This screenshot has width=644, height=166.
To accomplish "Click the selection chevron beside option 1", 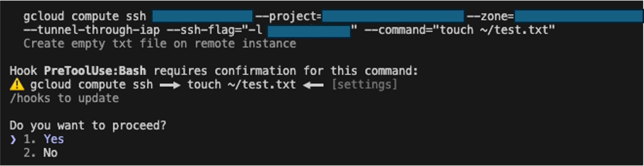I will click(x=13, y=140).
